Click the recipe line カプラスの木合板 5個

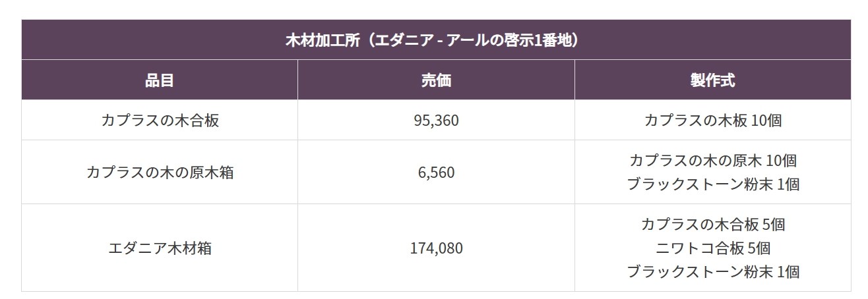pyautogui.click(x=712, y=224)
